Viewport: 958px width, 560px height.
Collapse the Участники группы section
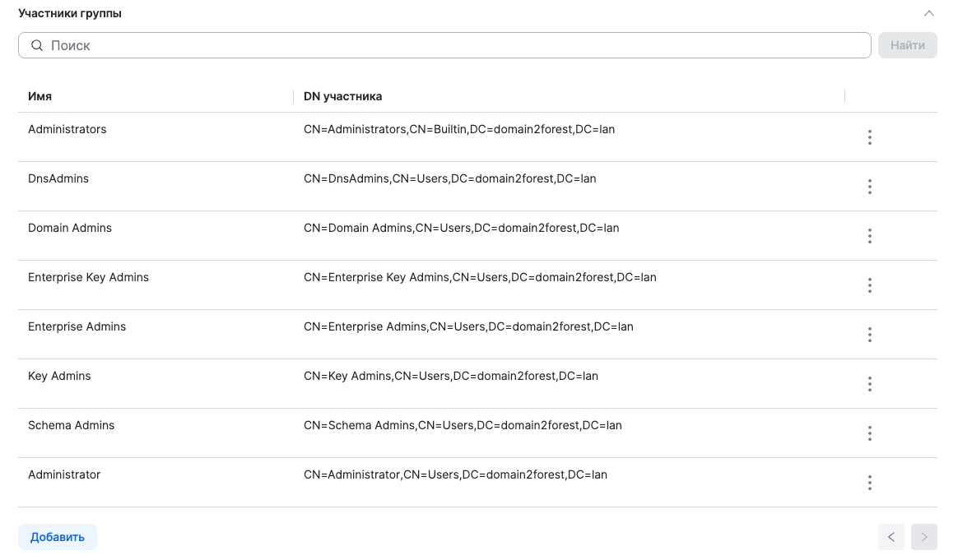point(928,14)
